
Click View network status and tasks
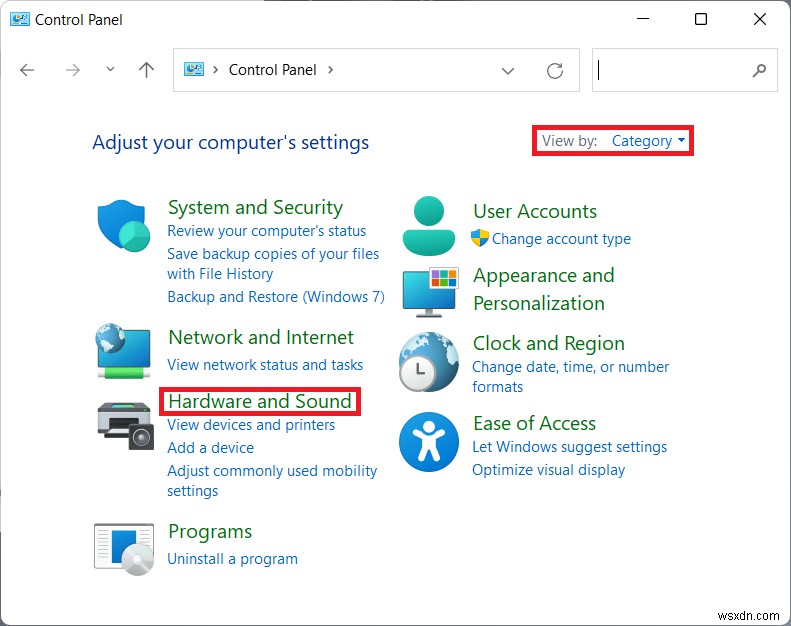(x=265, y=365)
